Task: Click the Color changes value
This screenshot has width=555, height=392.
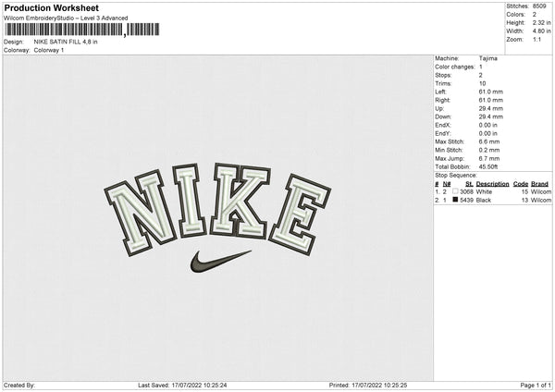Action: click(481, 67)
